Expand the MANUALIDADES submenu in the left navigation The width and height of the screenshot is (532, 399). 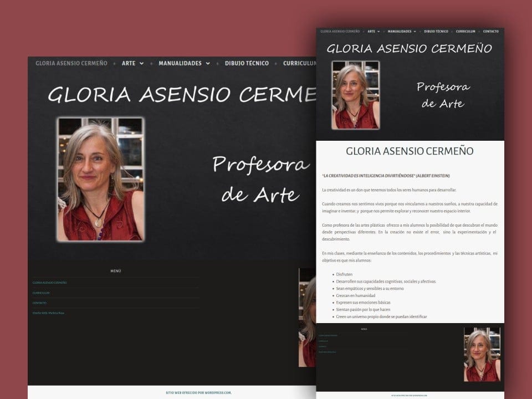(x=180, y=63)
